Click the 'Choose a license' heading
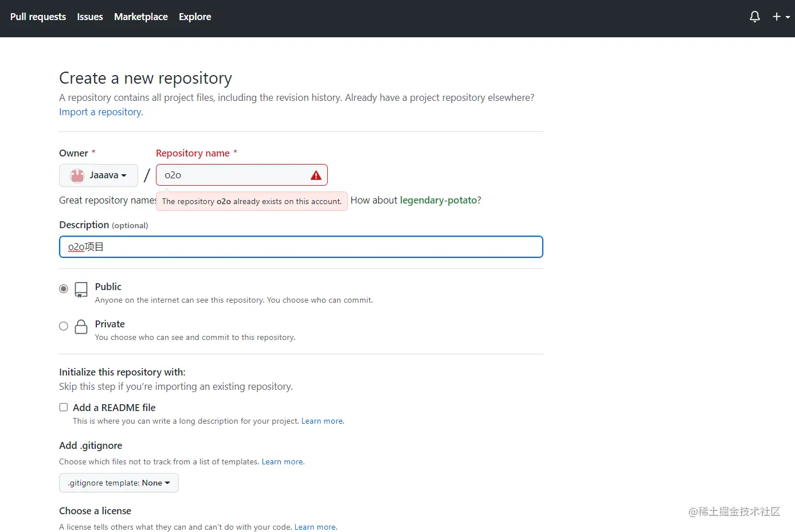 [x=95, y=511]
